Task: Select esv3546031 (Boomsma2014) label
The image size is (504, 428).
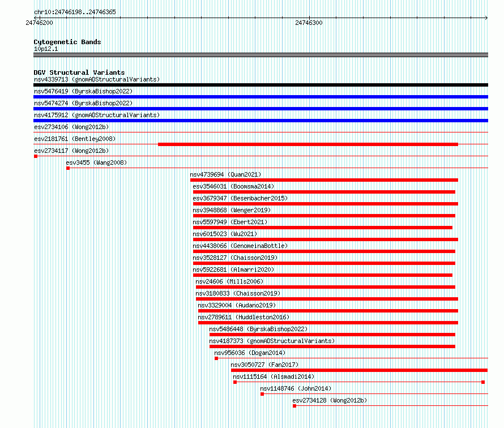Action: coord(233,186)
